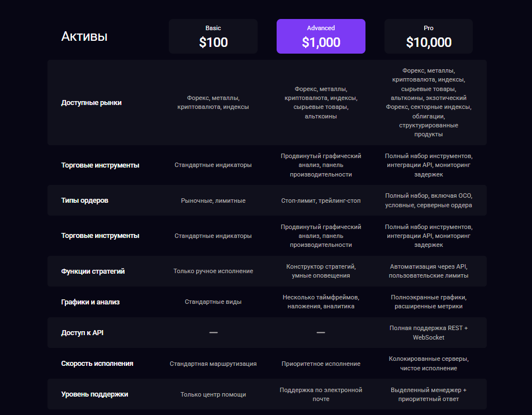Click the Уровень поддержки row label

(x=94, y=394)
